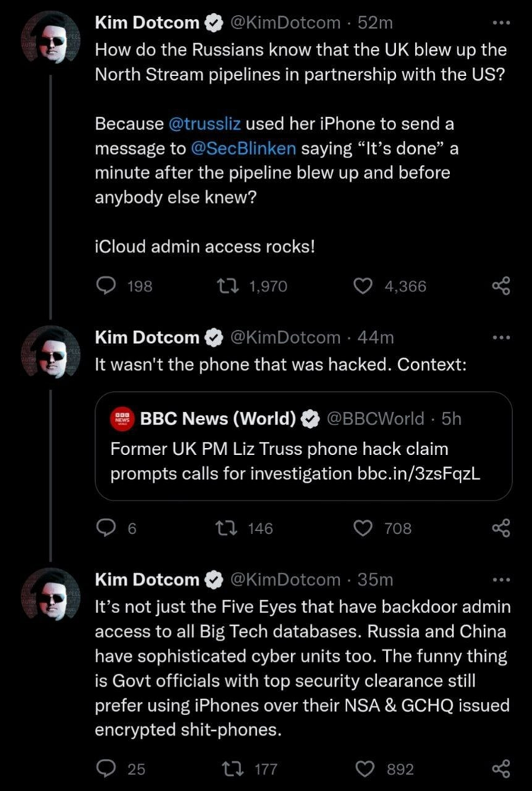Open the @trussliz mention link
The width and height of the screenshot is (532, 791).
pos(204,123)
